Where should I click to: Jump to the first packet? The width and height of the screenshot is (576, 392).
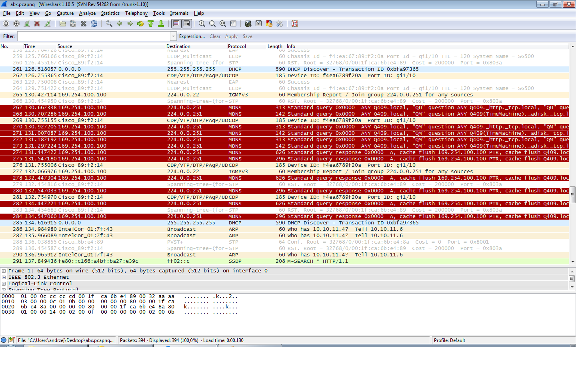[x=151, y=24]
